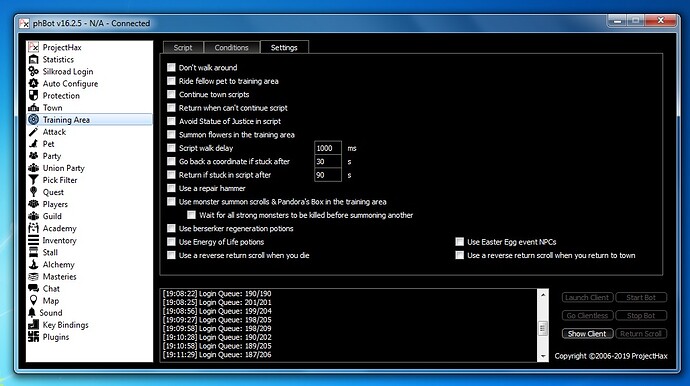
Task: Open the Key Bindings icon
Action: tap(33, 325)
